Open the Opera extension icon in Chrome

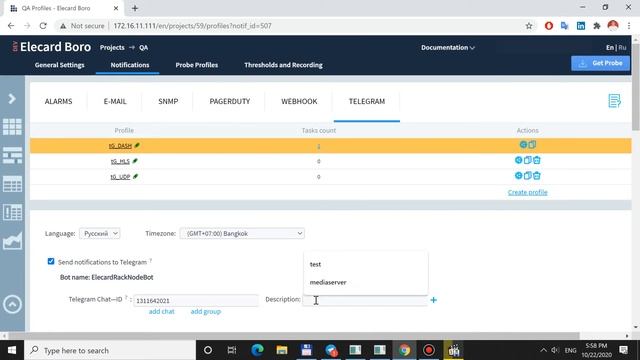[549, 26]
